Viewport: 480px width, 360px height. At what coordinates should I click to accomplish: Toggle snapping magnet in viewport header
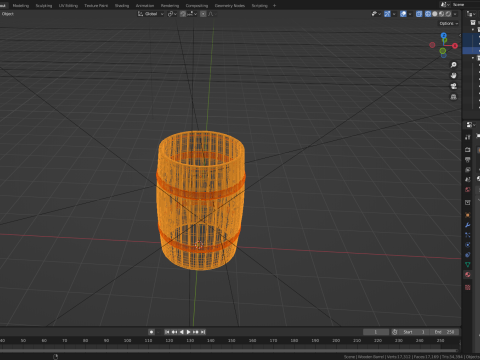183,14
